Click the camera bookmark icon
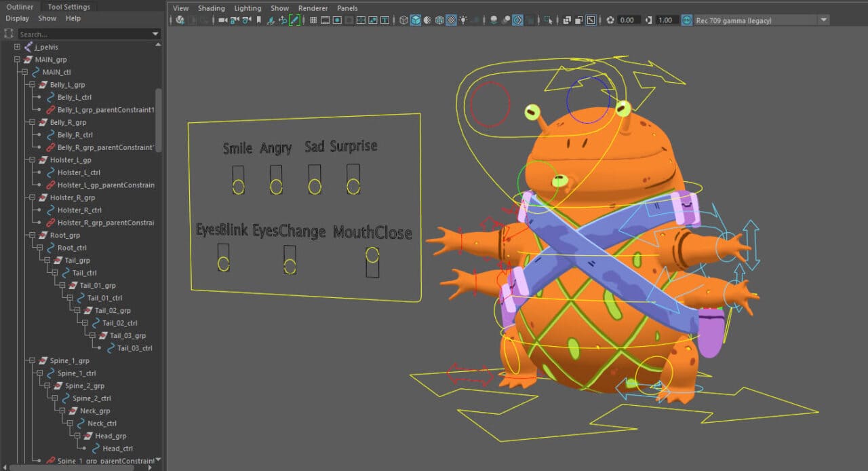The height and width of the screenshot is (471, 868). pos(258,20)
